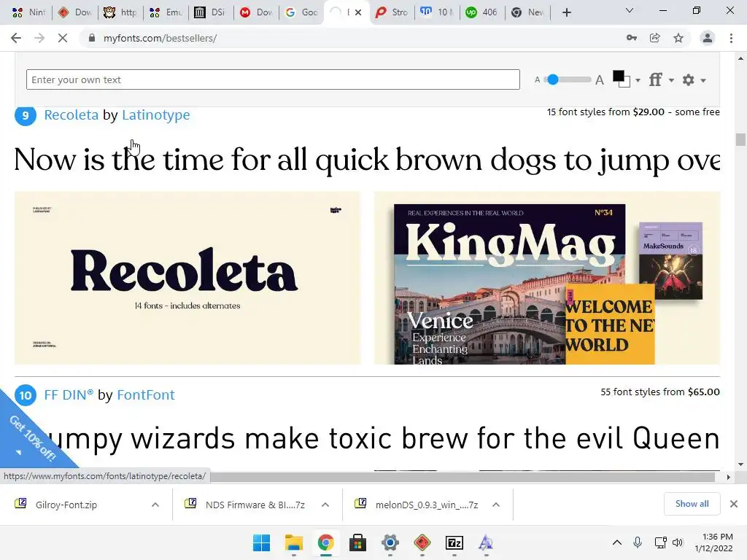
Task: Stop loading the page
Action: 63,38
